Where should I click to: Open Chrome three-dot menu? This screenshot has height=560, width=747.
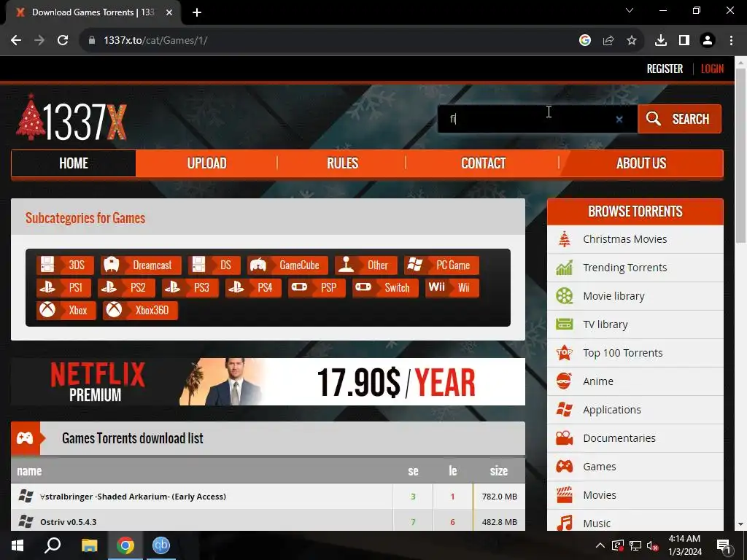pyautogui.click(x=731, y=41)
